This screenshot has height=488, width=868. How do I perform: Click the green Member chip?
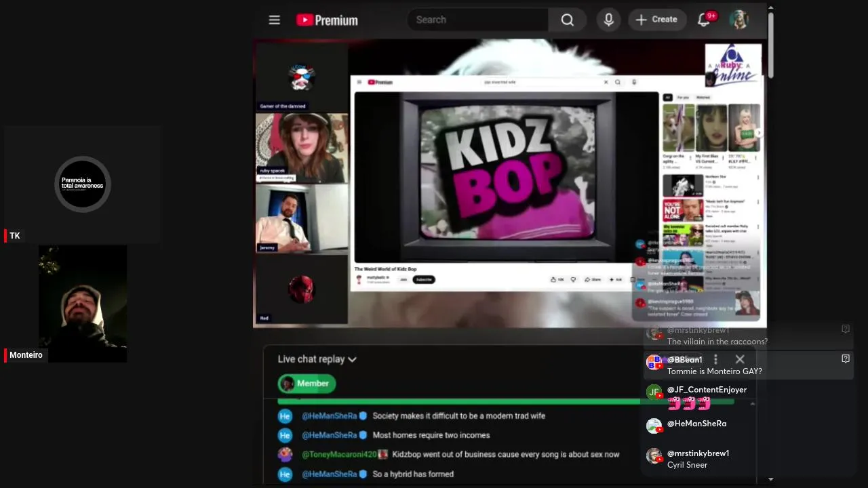tap(307, 384)
